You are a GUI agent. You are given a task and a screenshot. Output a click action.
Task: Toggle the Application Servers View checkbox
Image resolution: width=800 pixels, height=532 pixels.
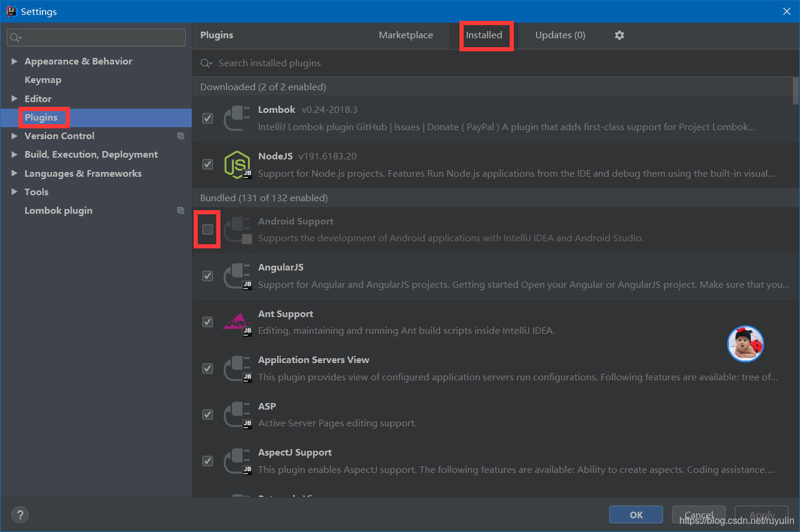[207, 368]
